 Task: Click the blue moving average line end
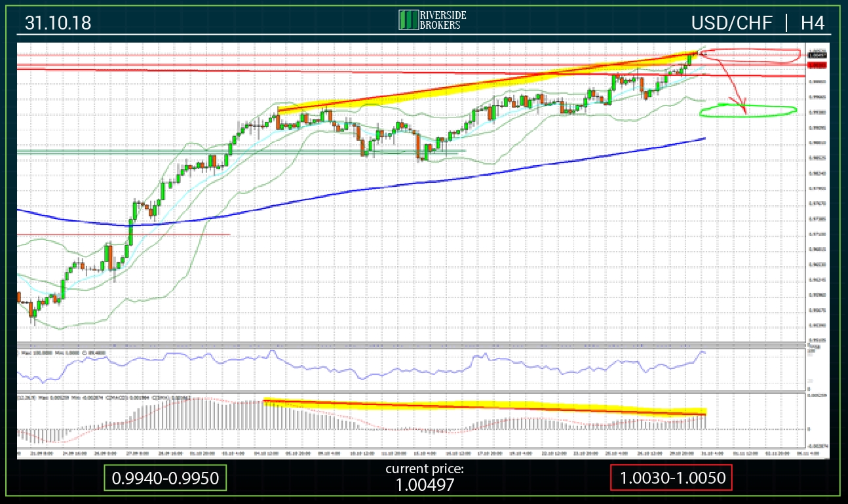tap(703, 138)
